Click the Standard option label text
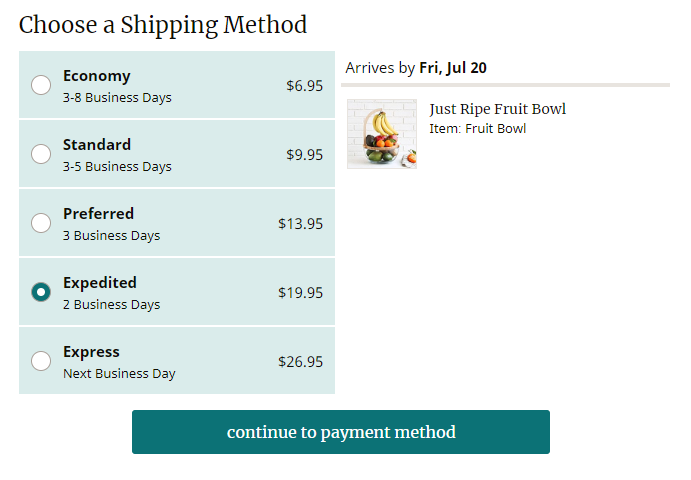 (x=97, y=145)
